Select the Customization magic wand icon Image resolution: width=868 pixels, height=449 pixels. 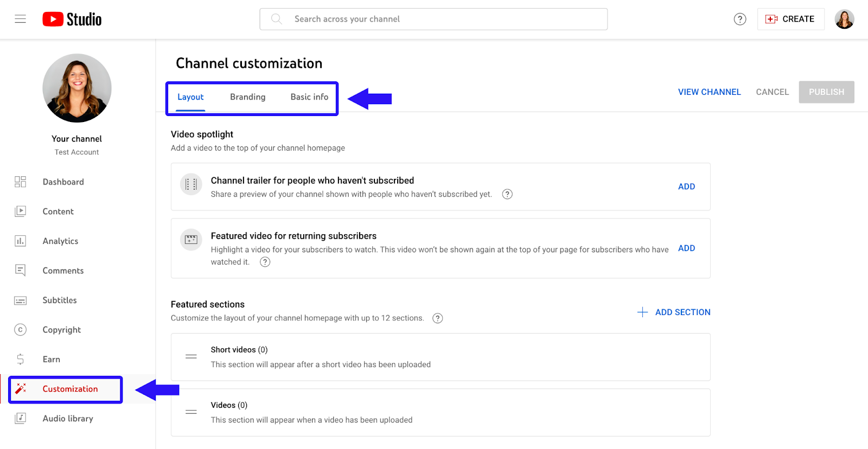(x=20, y=388)
